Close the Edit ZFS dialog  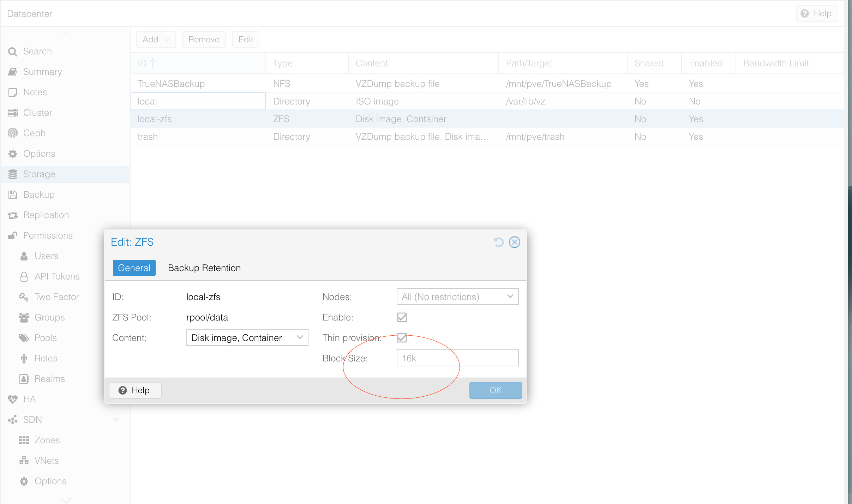[x=515, y=242]
